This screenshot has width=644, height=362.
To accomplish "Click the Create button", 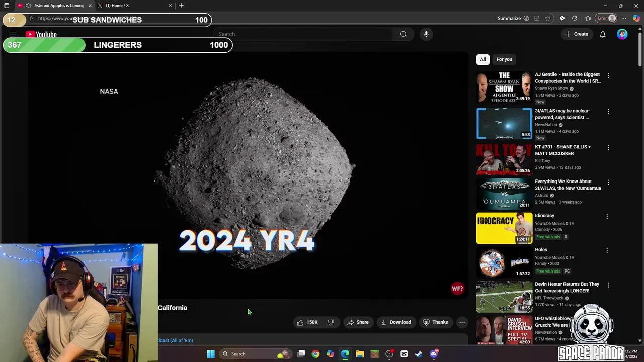I will pyautogui.click(x=576, y=34).
